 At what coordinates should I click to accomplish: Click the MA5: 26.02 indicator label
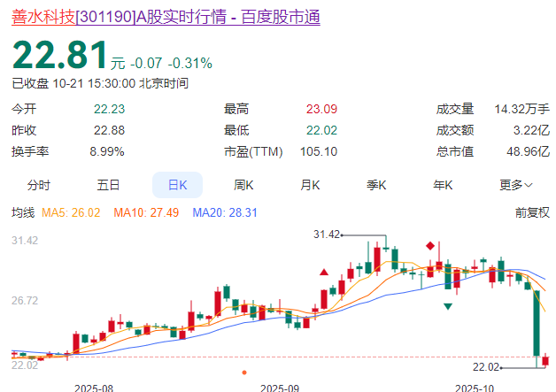click(71, 212)
